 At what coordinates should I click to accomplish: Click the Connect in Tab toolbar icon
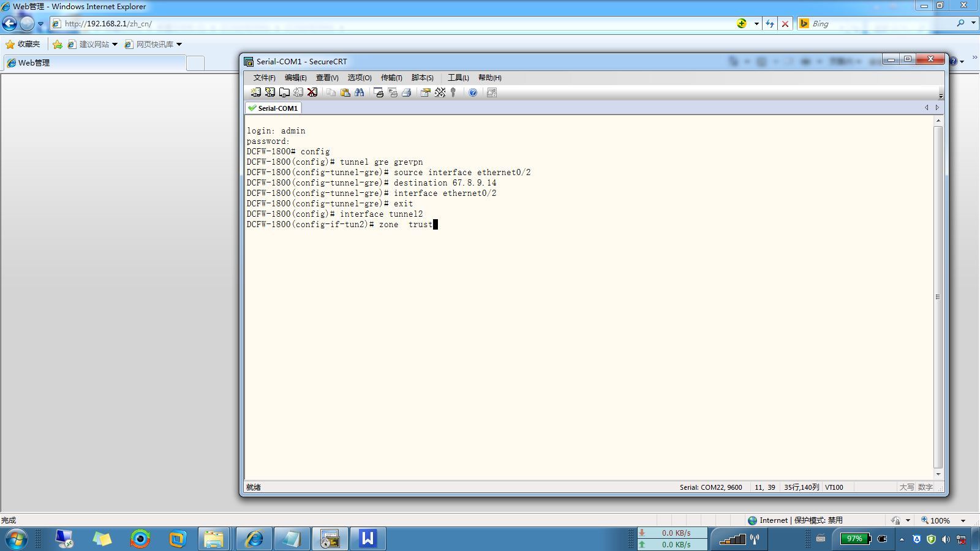click(284, 92)
